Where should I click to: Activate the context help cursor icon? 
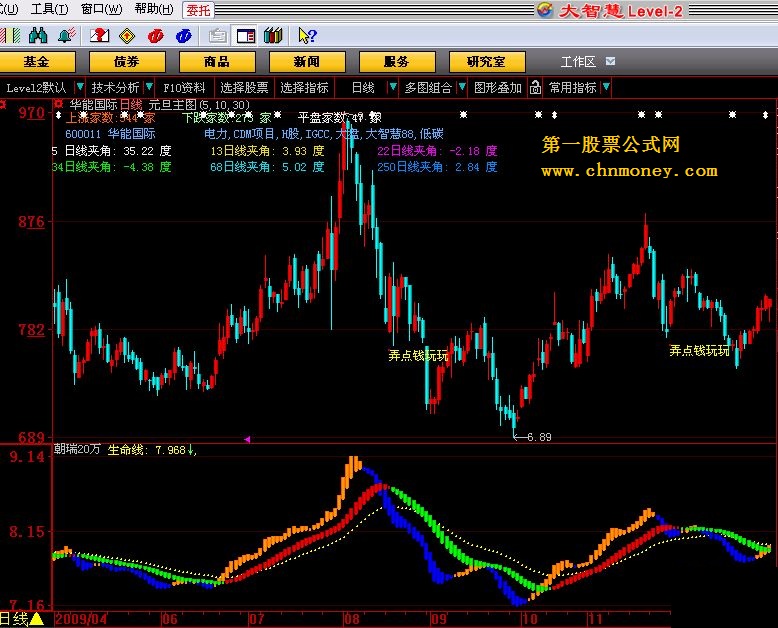(307, 36)
